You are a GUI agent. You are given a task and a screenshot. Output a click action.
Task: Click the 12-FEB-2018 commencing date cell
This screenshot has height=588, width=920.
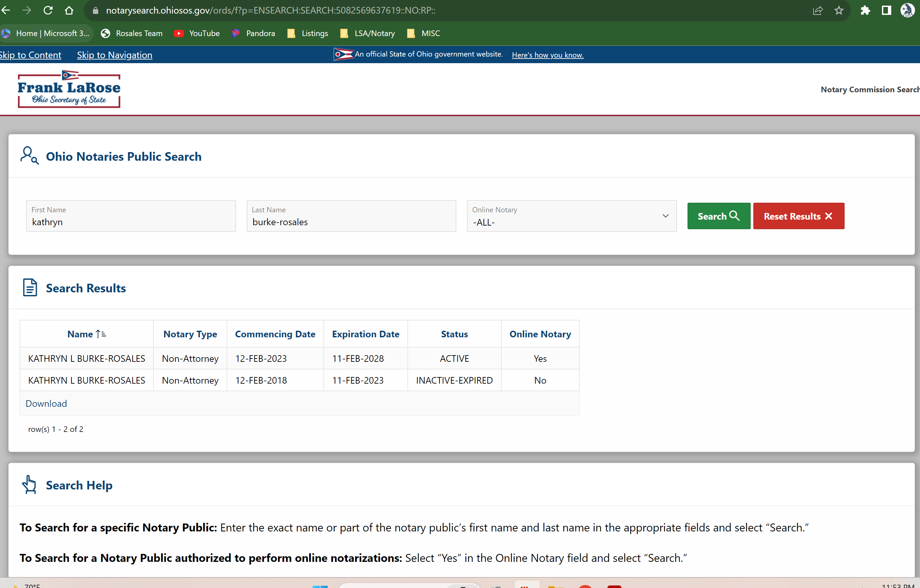coord(275,380)
